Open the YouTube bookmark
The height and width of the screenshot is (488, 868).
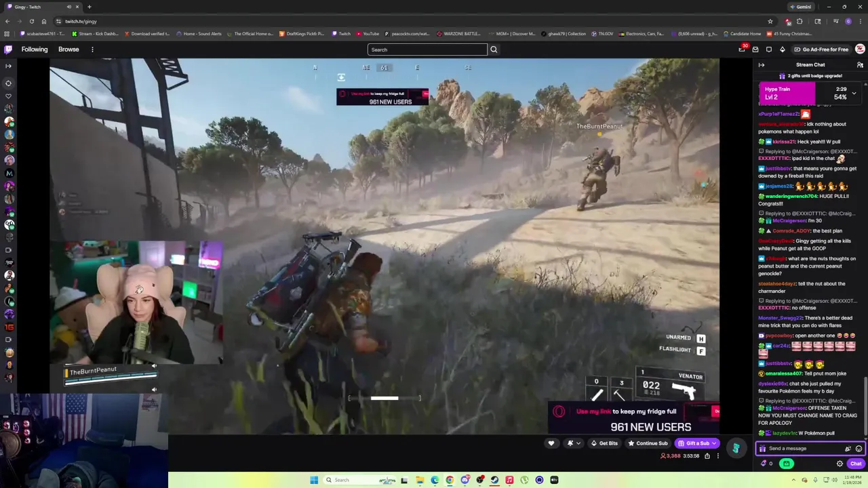[x=368, y=34]
